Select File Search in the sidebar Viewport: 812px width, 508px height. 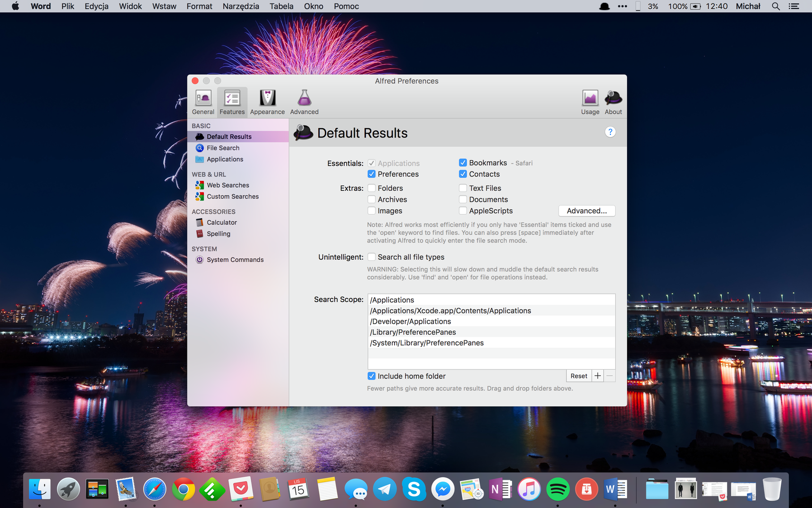[238, 148]
